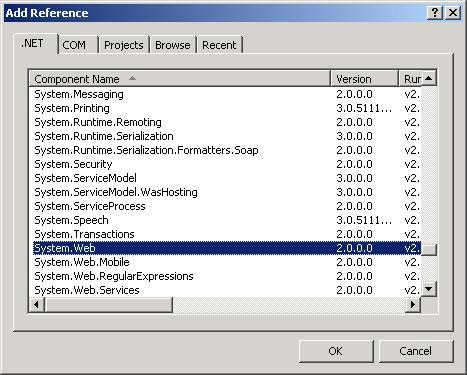Select System.Printing component

pos(227,108)
